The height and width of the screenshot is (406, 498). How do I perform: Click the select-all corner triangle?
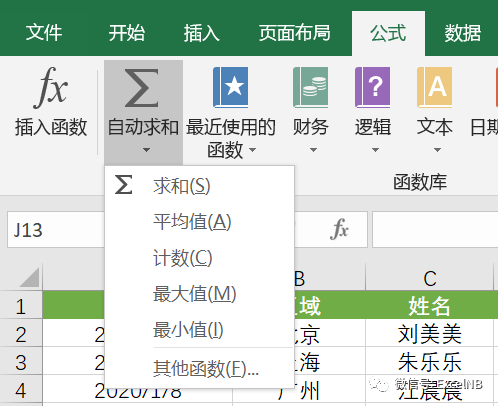pyautogui.click(x=29, y=277)
